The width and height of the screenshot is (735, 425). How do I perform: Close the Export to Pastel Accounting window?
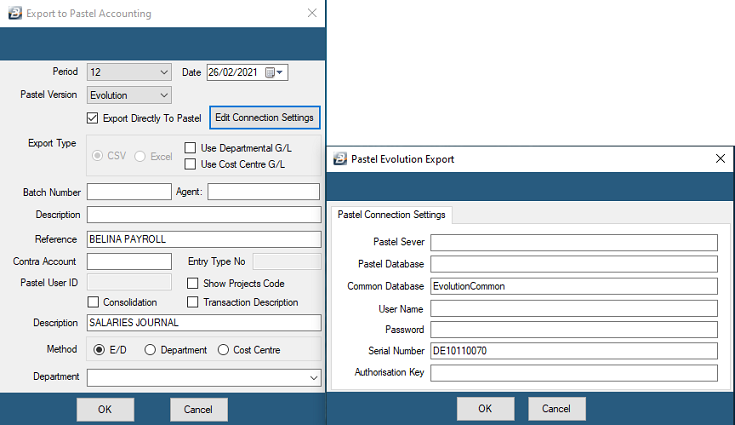pos(312,13)
